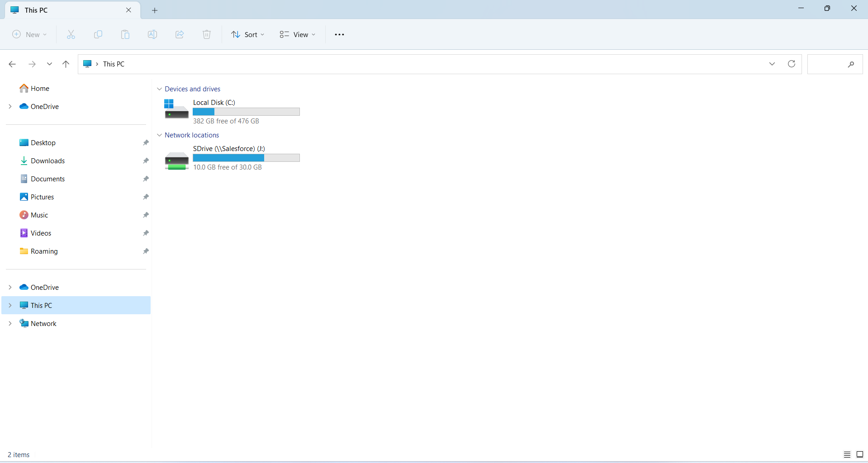This screenshot has height=463, width=868.
Task: Open the Sort dropdown
Action: 247,34
